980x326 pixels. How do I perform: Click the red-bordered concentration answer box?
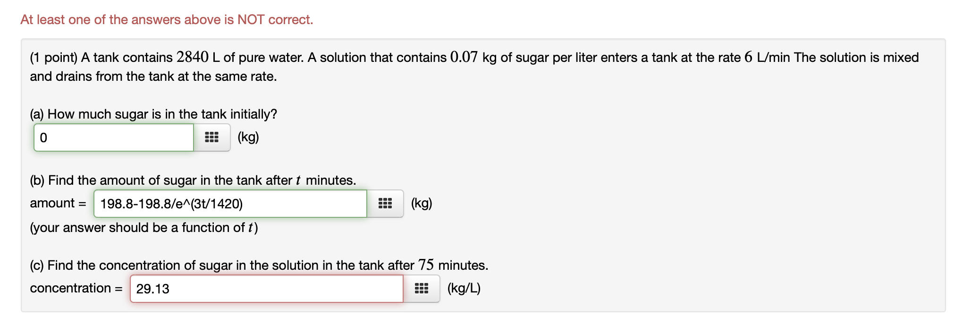tap(267, 288)
